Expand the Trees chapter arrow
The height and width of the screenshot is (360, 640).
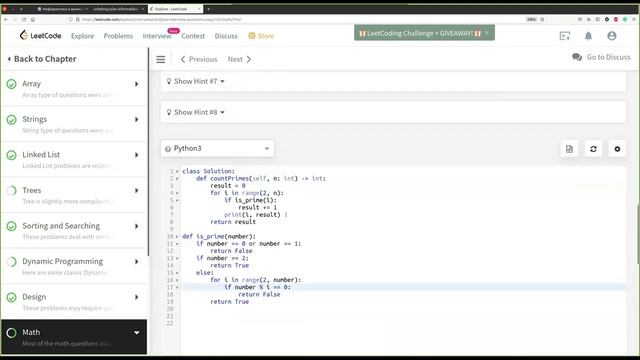click(x=137, y=191)
